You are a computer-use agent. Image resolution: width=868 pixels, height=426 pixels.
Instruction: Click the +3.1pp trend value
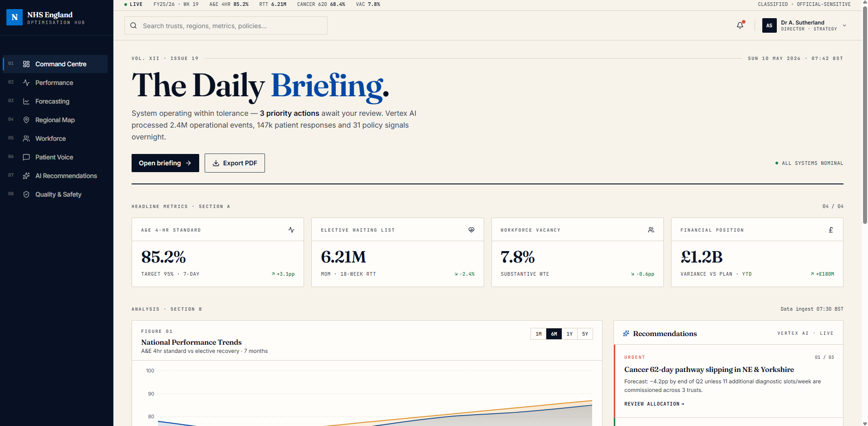pos(283,274)
